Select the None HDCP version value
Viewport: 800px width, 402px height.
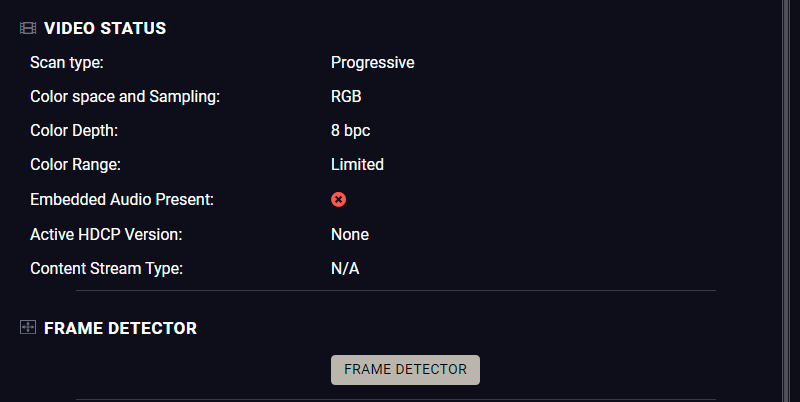click(350, 235)
